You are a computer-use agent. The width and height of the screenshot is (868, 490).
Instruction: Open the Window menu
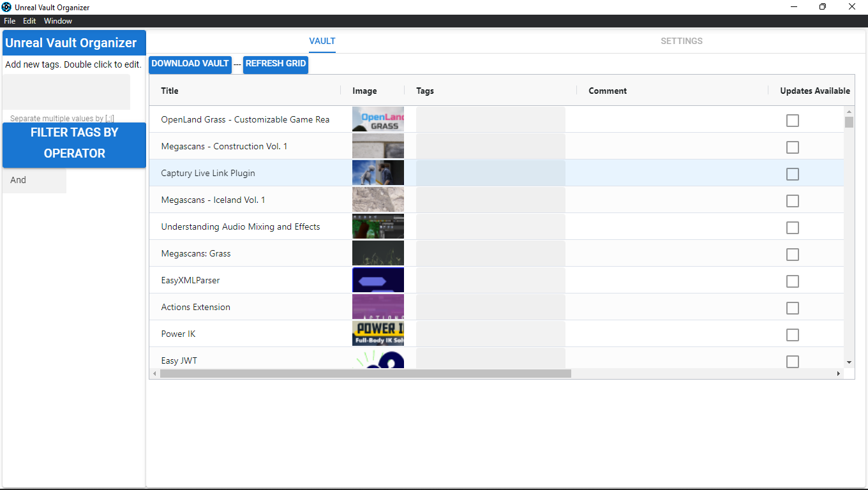click(x=58, y=21)
